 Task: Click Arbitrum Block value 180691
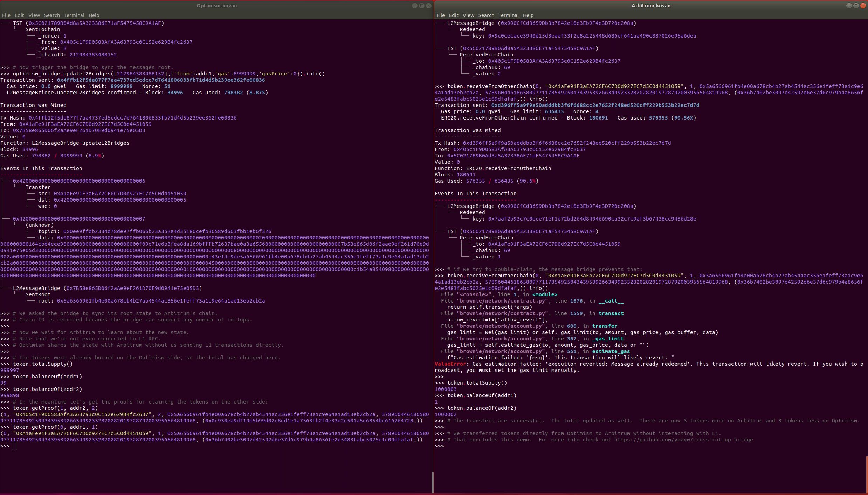(466, 175)
